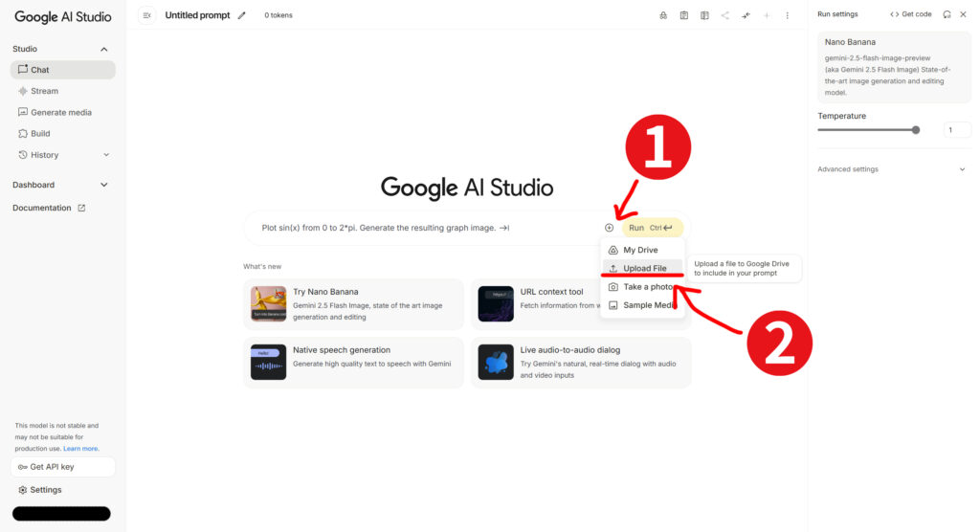
Task: Open the Live audio-to-audio dialog card
Action: (581, 363)
